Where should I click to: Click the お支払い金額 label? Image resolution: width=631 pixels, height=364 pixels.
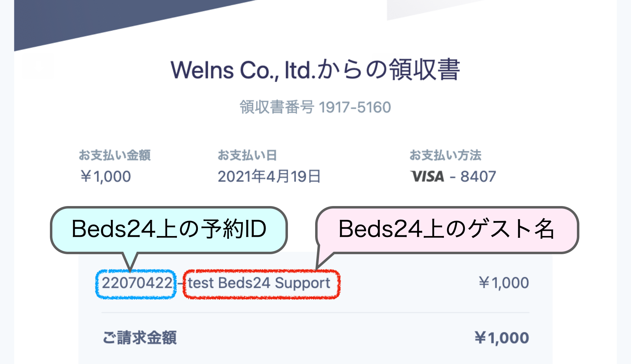(114, 155)
